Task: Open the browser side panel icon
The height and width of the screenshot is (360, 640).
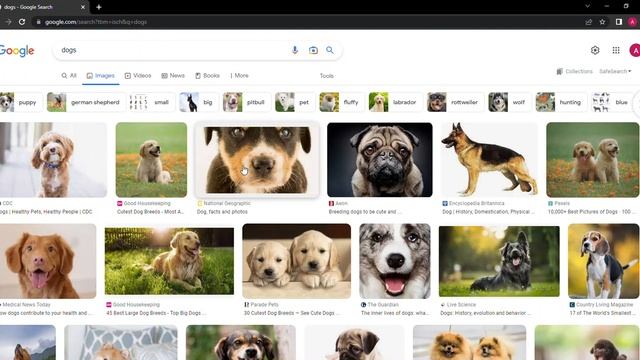Action: (619, 22)
